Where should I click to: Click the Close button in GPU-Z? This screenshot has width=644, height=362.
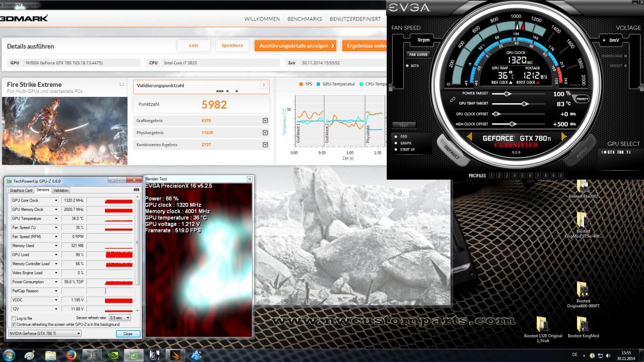coord(128,334)
